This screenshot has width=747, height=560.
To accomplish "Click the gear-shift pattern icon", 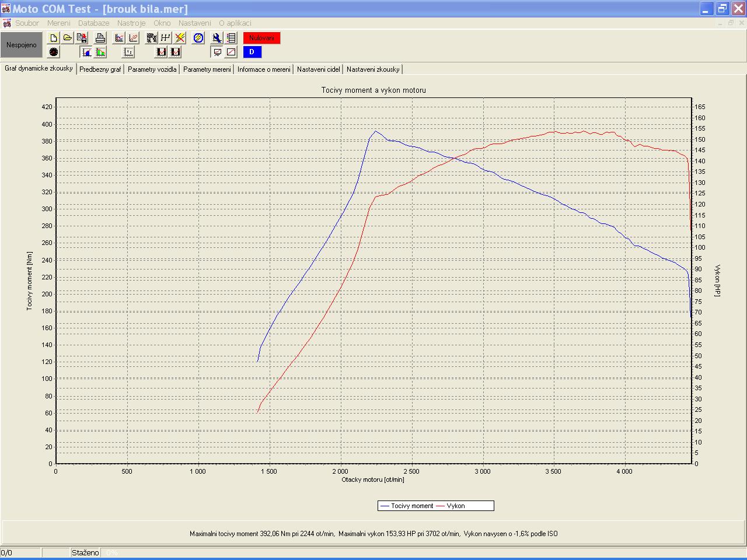I will (166, 38).
